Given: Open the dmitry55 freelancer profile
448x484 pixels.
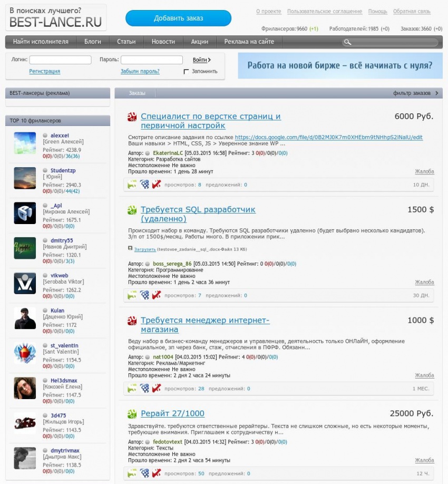Looking at the screenshot, I should click(x=62, y=240).
